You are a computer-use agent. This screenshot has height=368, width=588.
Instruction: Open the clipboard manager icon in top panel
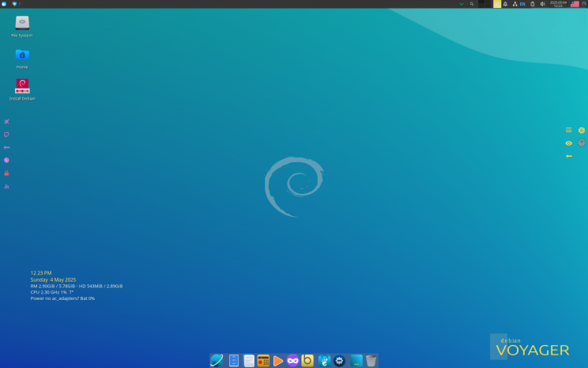coord(532,4)
